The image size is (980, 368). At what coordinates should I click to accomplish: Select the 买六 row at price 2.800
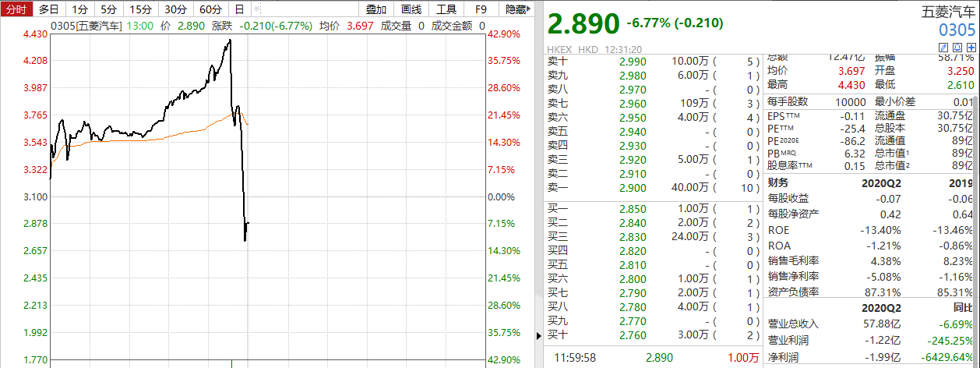(653, 279)
